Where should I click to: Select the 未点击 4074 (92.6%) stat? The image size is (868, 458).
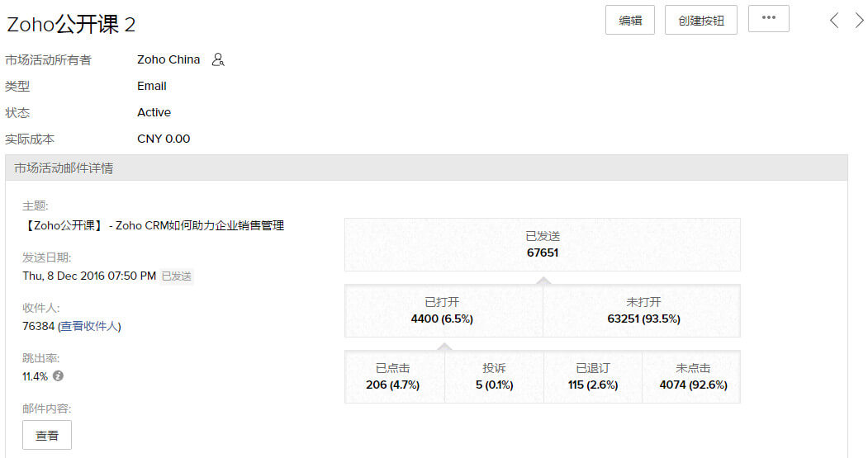pyautogui.click(x=691, y=376)
